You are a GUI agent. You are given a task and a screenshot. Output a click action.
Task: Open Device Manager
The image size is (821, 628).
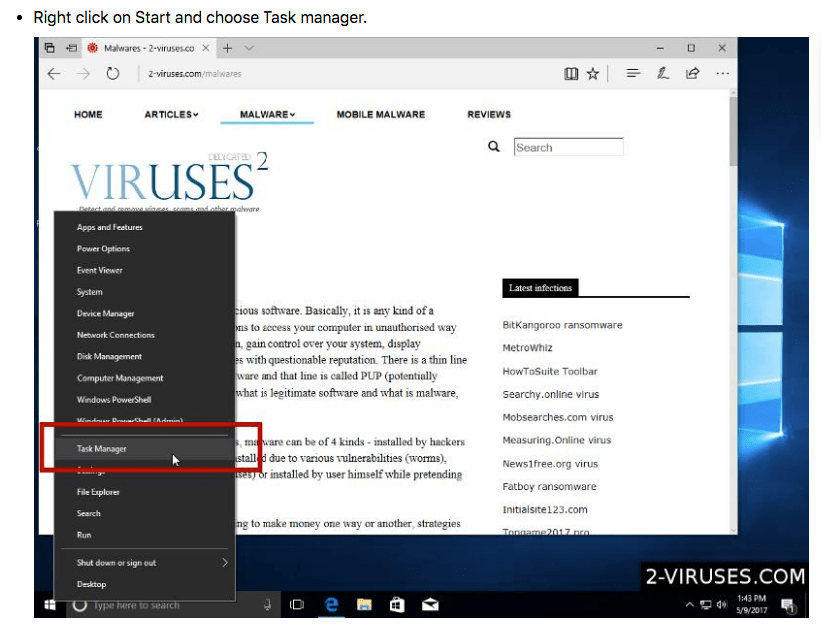(x=145, y=313)
